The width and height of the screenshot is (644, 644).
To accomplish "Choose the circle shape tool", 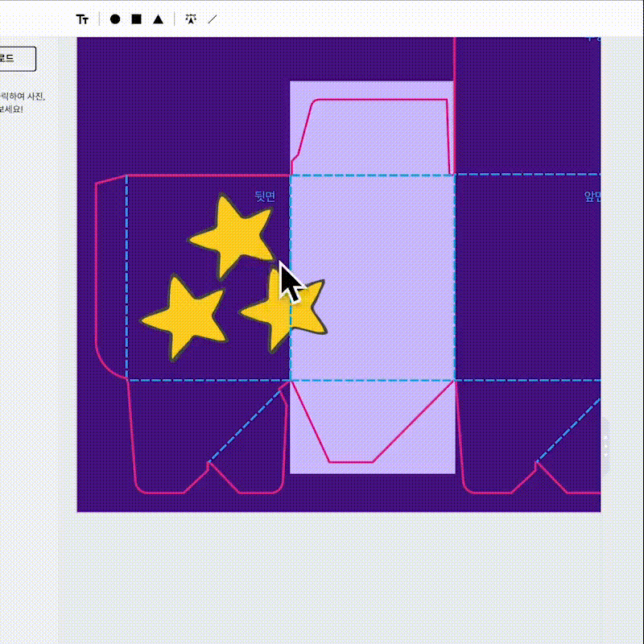I will coord(115,19).
